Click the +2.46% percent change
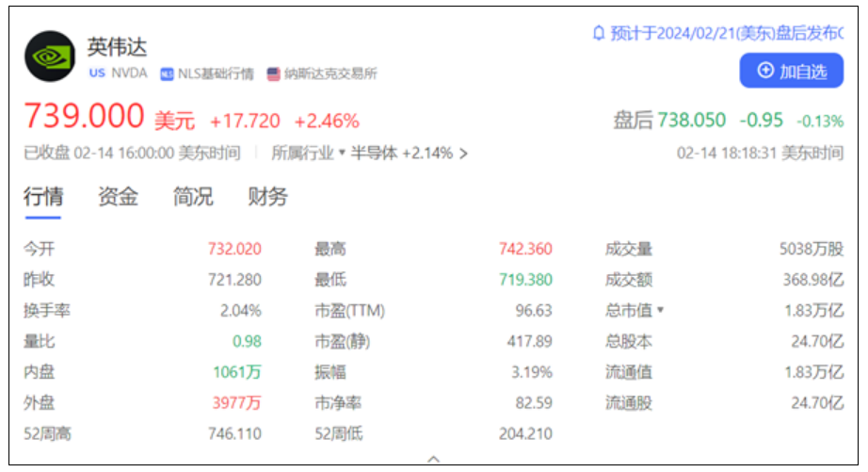The image size is (868, 472). tap(327, 121)
